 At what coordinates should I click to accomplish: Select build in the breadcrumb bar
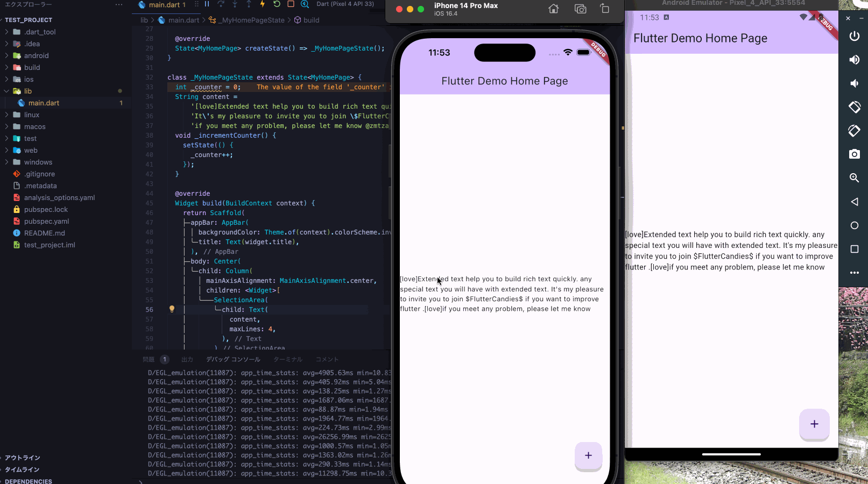tap(310, 20)
